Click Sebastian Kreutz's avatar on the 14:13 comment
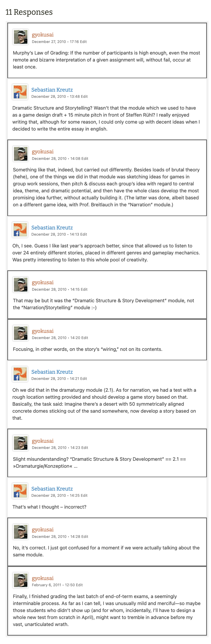The width and height of the screenshot is (211, 644). point(20,230)
